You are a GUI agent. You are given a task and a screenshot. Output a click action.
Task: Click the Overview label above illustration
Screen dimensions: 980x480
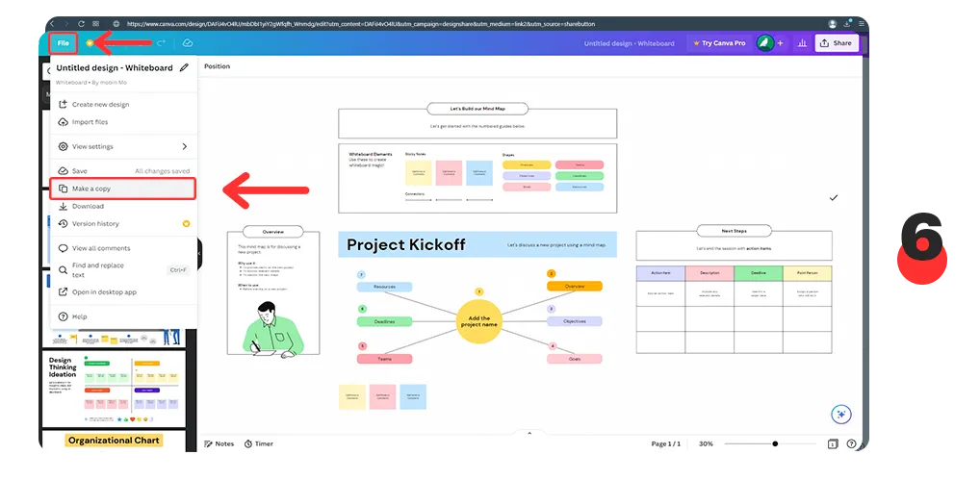click(273, 232)
